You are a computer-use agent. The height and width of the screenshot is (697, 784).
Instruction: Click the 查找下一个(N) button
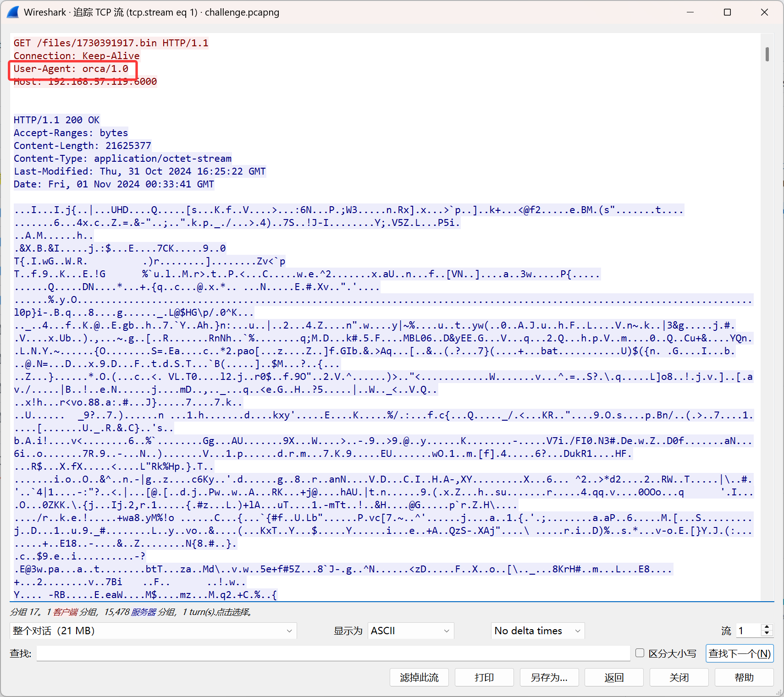740,653
